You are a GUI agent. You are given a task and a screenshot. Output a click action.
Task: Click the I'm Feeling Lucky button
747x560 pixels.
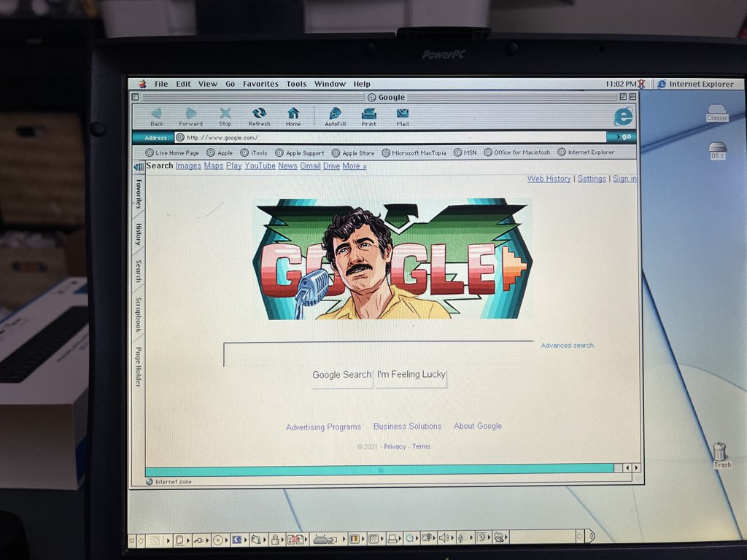pyautogui.click(x=411, y=376)
